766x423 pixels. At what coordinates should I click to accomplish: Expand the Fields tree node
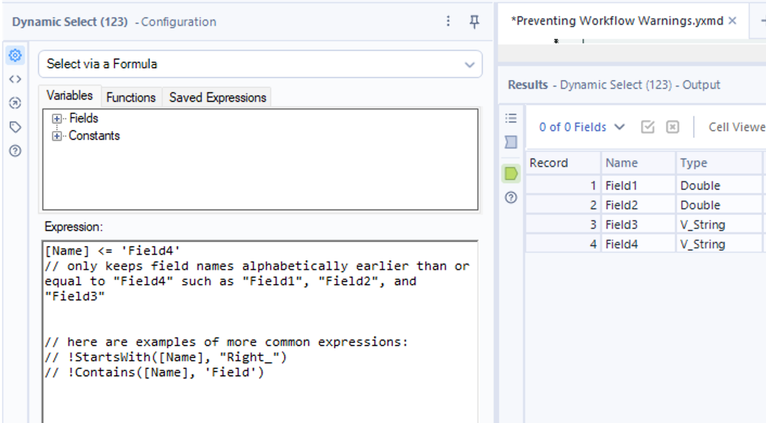click(x=57, y=119)
